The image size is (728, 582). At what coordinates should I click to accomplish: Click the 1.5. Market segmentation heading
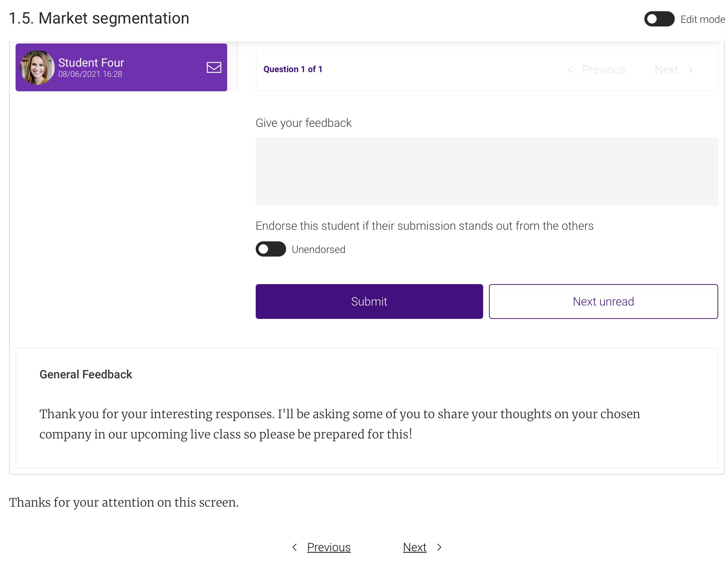point(99,18)
